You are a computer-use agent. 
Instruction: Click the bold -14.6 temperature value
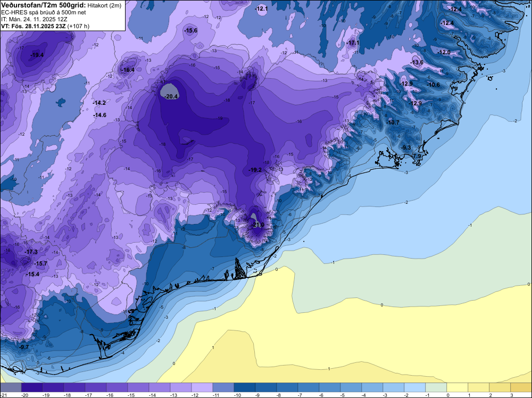click(x=100, y=115)
